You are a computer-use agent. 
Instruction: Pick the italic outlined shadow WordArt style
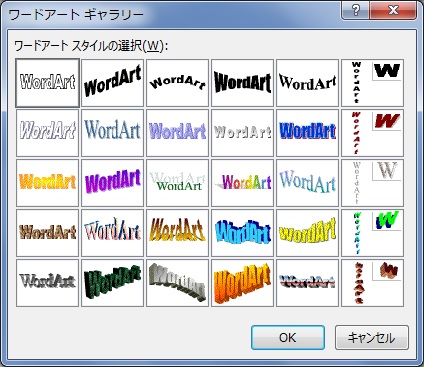pos(47,133)
